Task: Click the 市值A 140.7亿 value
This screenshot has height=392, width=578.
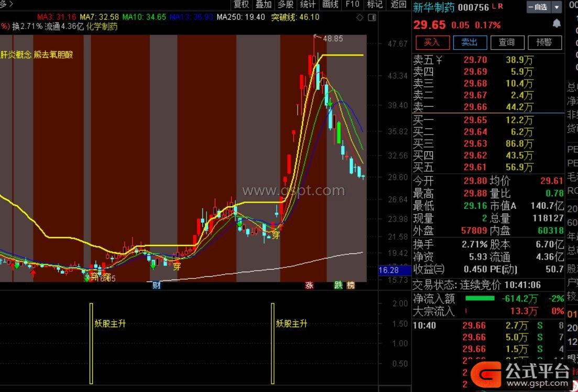Action: 547,205
